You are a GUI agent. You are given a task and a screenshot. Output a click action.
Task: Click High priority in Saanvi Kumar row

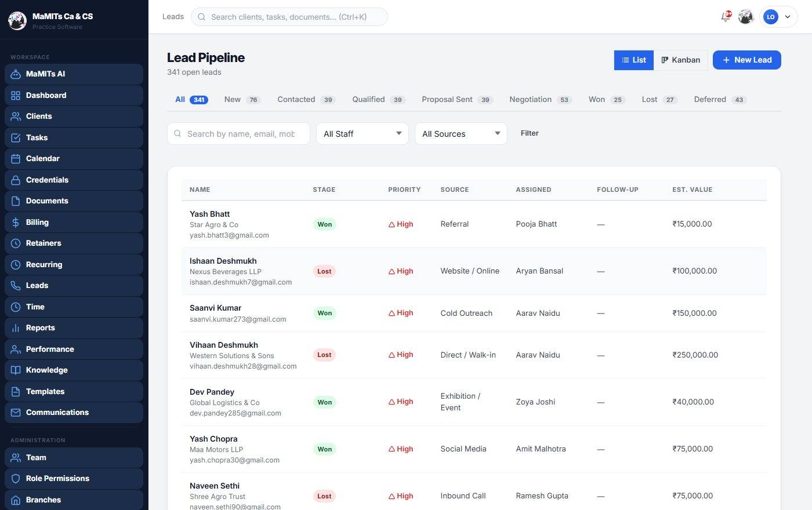coord(401,313)
